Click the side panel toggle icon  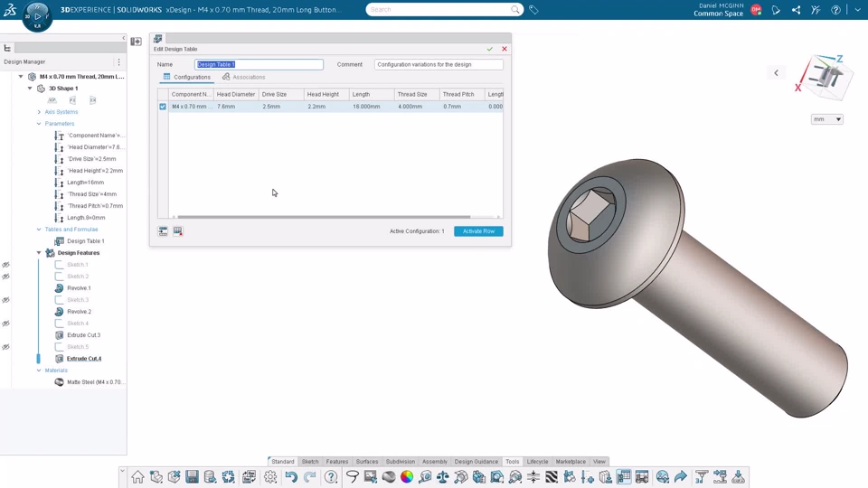pos(136,42)
